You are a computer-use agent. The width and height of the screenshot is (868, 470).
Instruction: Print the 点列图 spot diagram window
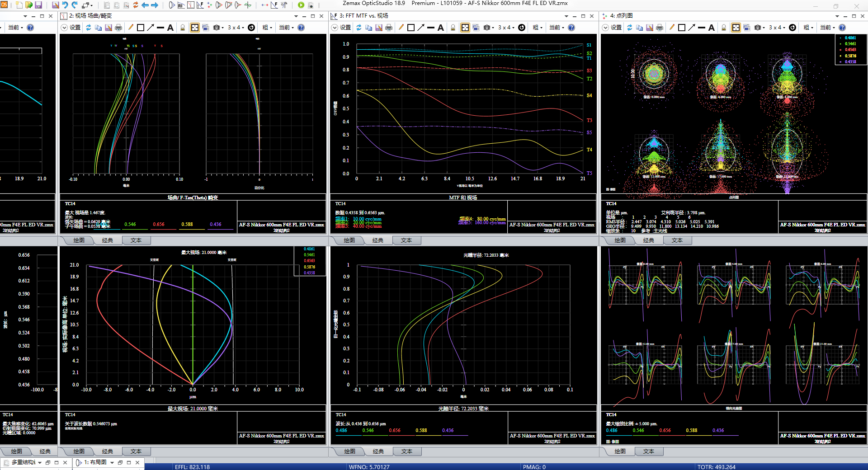coord(660,28)
